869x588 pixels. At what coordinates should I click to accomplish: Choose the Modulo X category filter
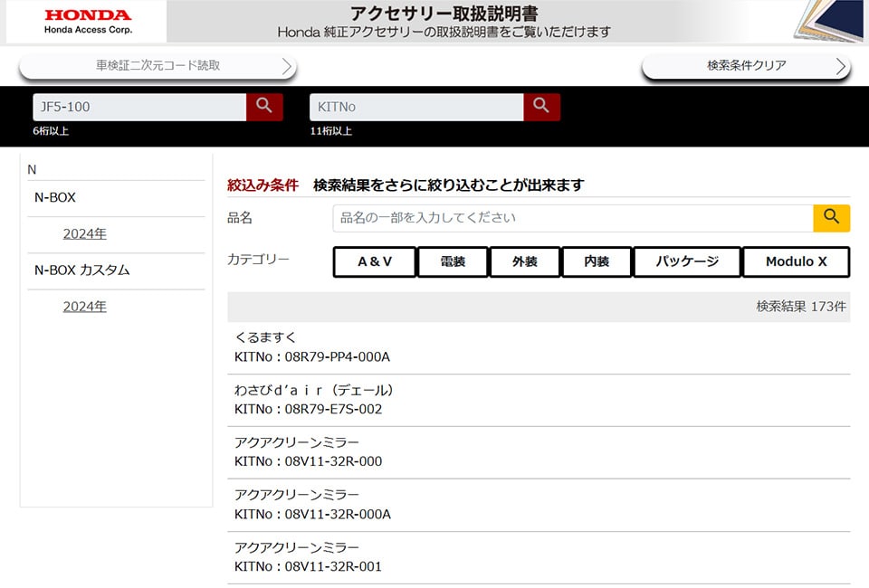[796, 262]
